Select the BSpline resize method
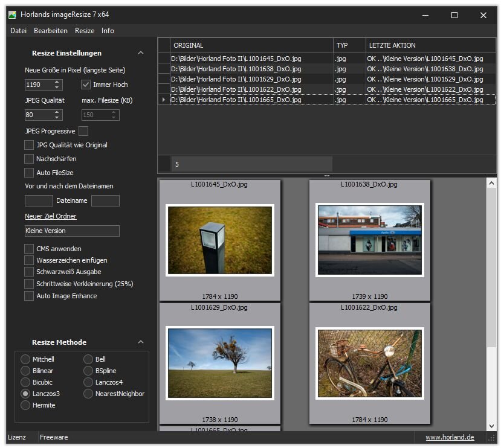The width and height of the screenshot is (501, 448). [x=88, y=371]
